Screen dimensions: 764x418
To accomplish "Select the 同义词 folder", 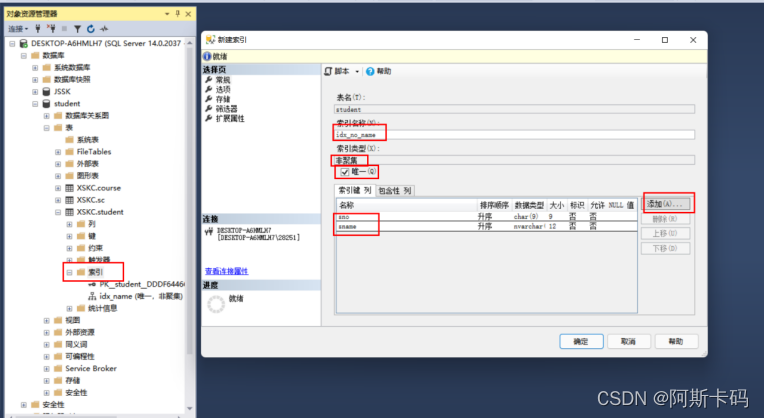I will click(x=76, y=344).
